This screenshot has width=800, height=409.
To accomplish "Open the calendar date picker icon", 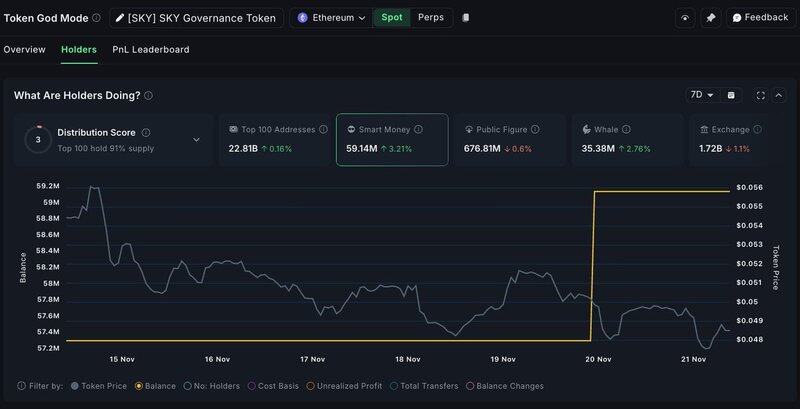I will pyautogui.click(x=731, y=95).
